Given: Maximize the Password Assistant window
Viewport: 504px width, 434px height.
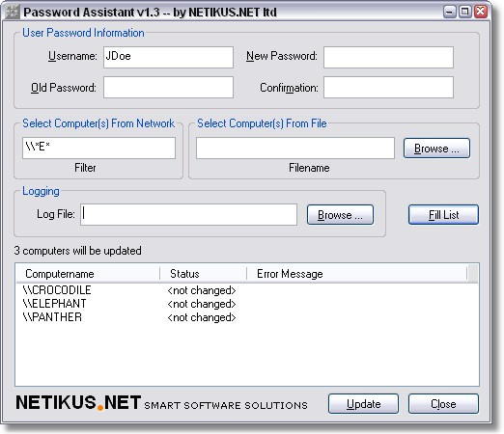Looking at the screenshot, I should pyautogui.click(x=464, y=12).
